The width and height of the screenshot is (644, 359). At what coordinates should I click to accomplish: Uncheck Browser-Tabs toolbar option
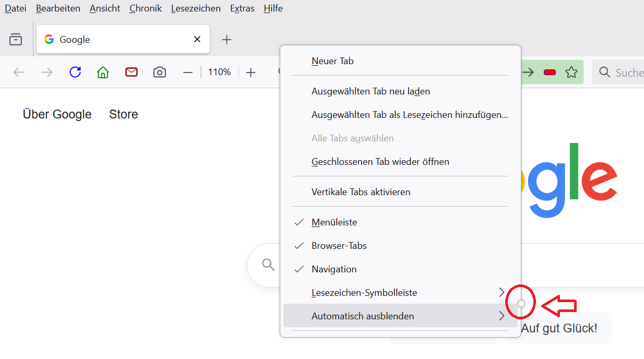click(339, 246)
